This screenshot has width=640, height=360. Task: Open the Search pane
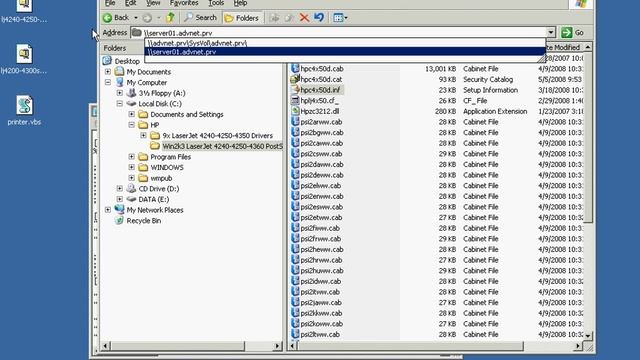pos(200,18)
